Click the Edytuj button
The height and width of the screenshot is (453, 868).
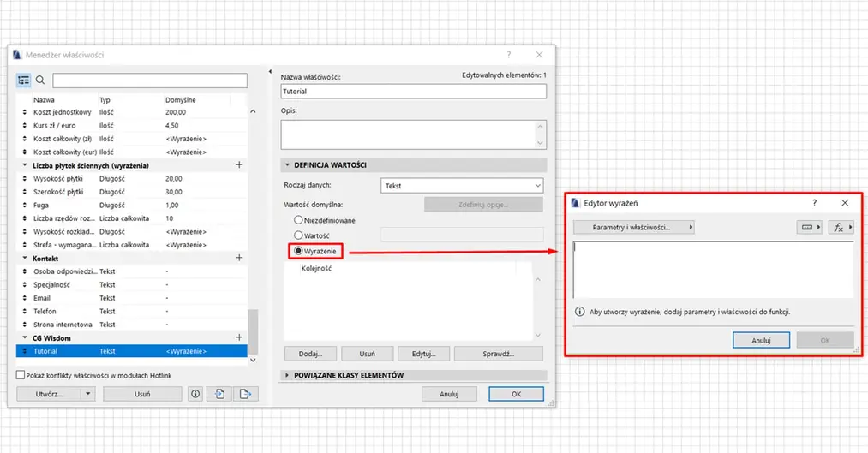423,354
